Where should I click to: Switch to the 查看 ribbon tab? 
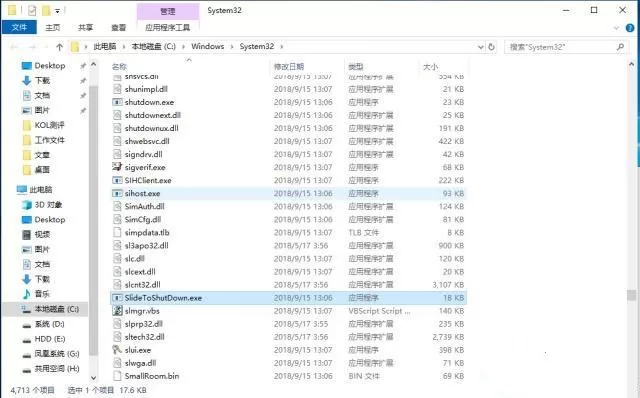coord(118,27)
